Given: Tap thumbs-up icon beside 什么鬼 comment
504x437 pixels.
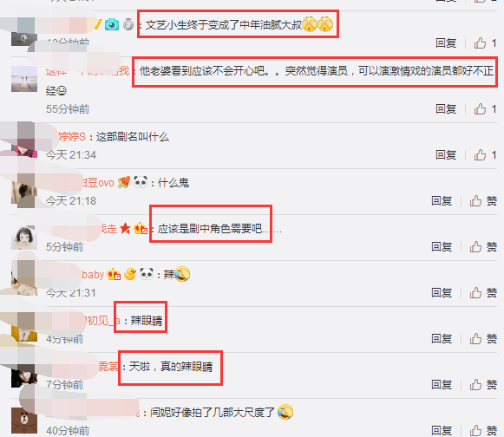Looking at the screenshot, I should (475, 201).
